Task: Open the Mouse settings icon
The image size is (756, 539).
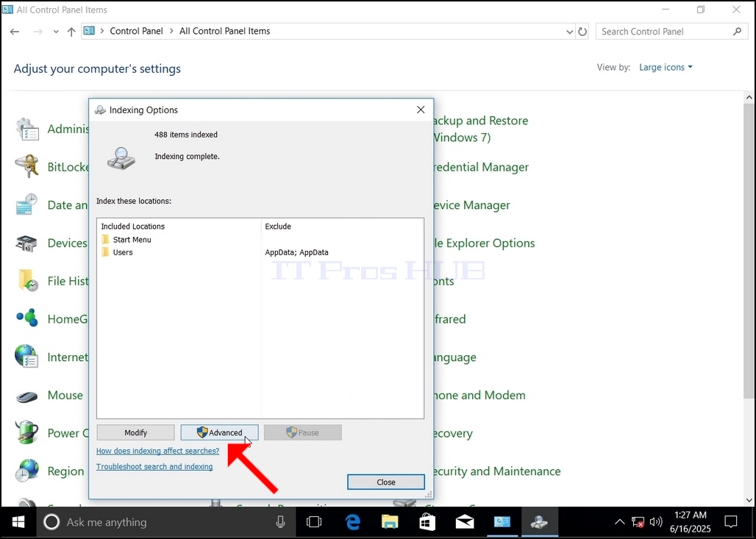Action: click(27, 396)
